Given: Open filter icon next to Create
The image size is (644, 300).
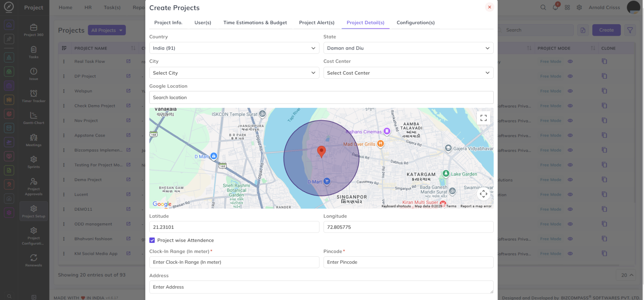Looking at the screenshot, I should [630, 30].
